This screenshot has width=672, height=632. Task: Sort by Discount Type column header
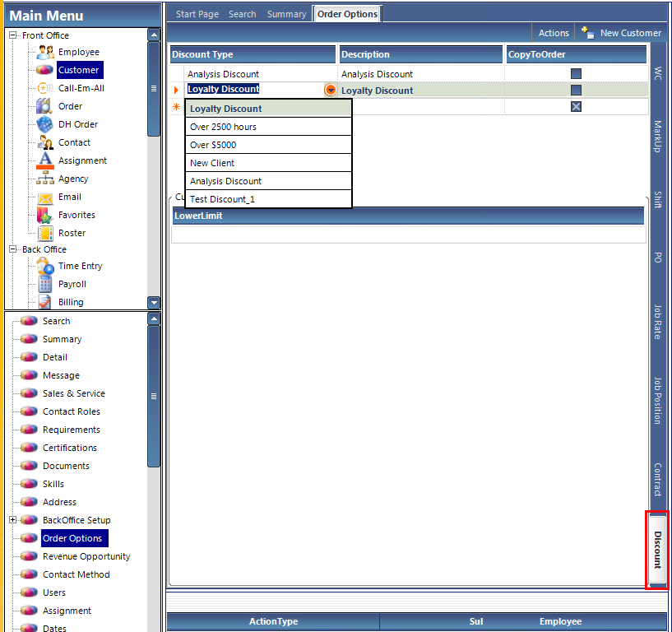click(x=253, y=54)
